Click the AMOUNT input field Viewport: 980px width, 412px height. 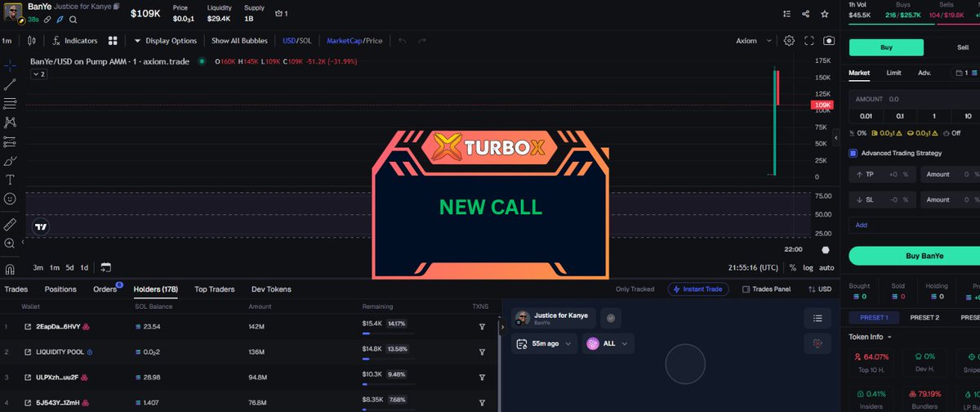click(x=915, y=98)
